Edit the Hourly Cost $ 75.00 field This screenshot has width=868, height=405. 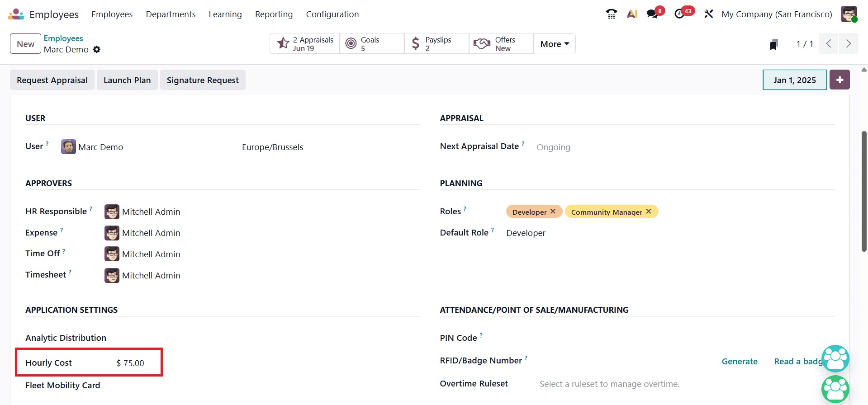[130, 363]
